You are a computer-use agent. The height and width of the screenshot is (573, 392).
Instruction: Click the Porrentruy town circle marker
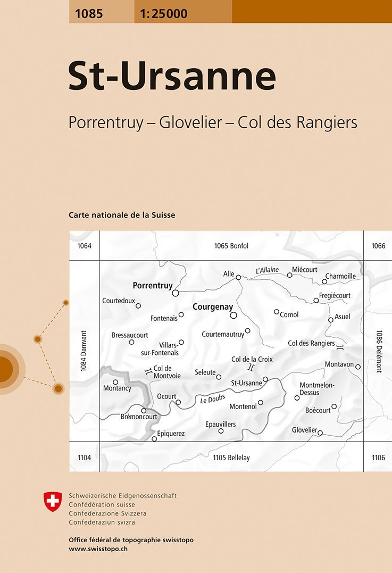[175, 293]
